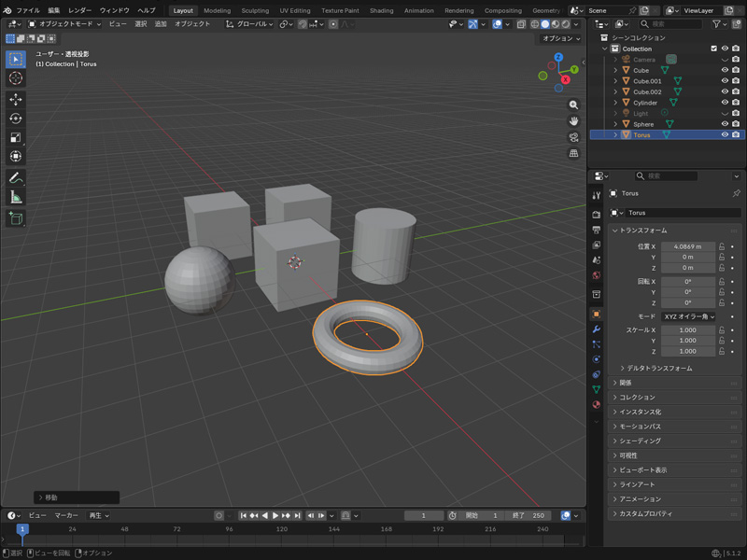Screen dimensions: 747x560
Task: Click the viewport pan hand icon
Action: (573, 121)
